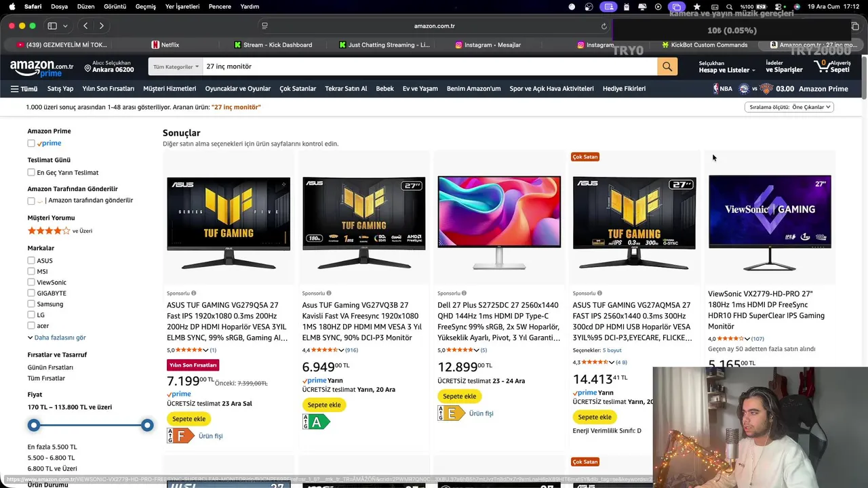
Task: Open rating dropdown arrow for ASUS VG279Q5A
Action: tap(206, 350)
